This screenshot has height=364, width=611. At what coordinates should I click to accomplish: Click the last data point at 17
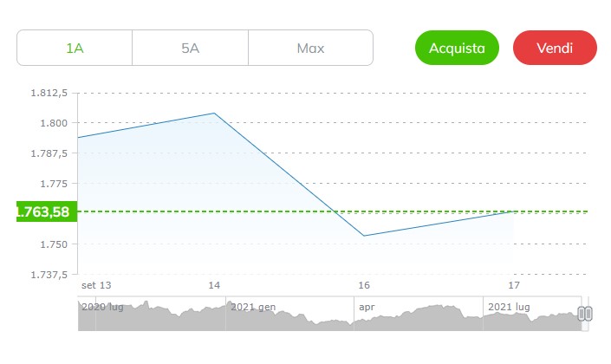514,211
